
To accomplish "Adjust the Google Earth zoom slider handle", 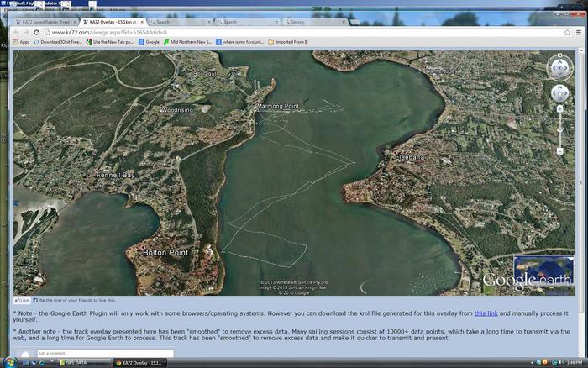I will click(560, 129).
